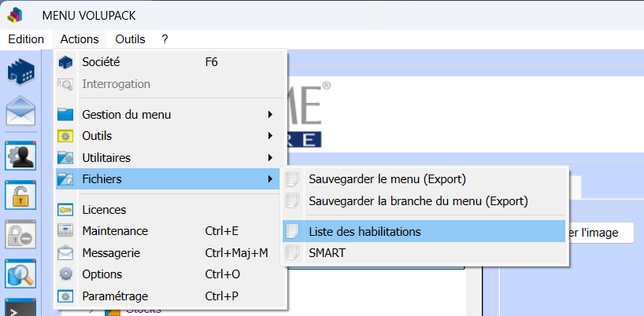Viewport: 644px width, 316px height.
Task: Open the envelope mail icon in sidebar
Action: [x=21, y=111]
